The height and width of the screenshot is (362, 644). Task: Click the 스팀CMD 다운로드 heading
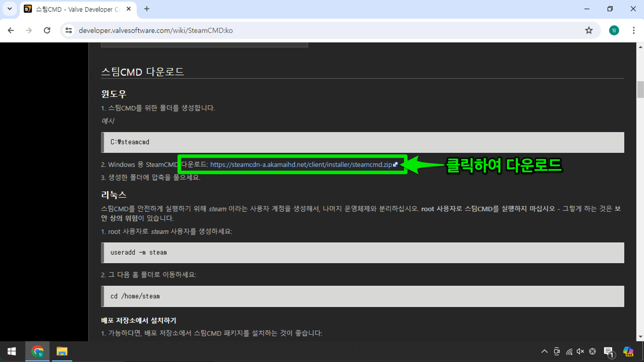click(143, 72)
